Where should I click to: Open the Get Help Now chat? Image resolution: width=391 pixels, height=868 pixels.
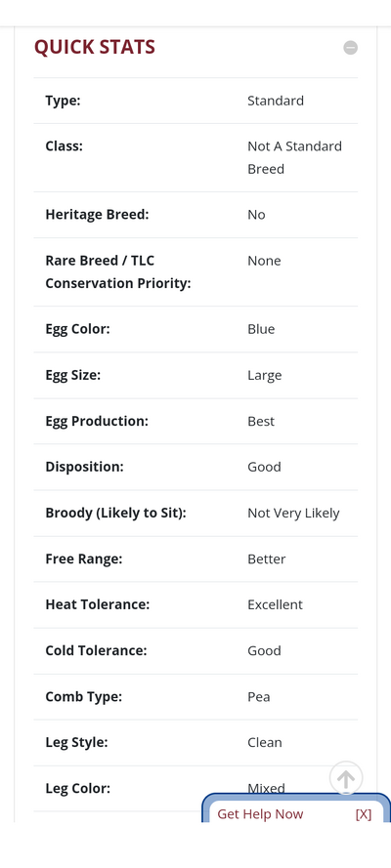pyautogui.click(x=260, y=813)
